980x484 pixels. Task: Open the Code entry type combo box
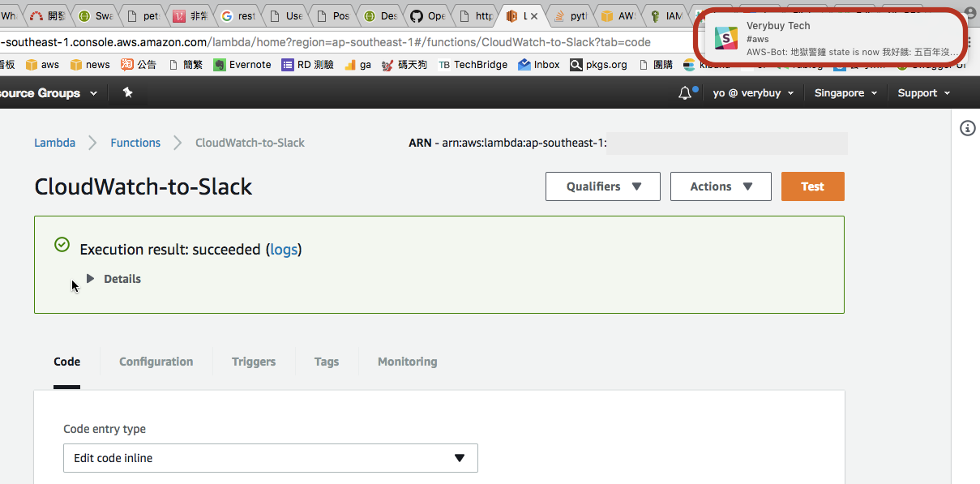[x=271, y=458]
